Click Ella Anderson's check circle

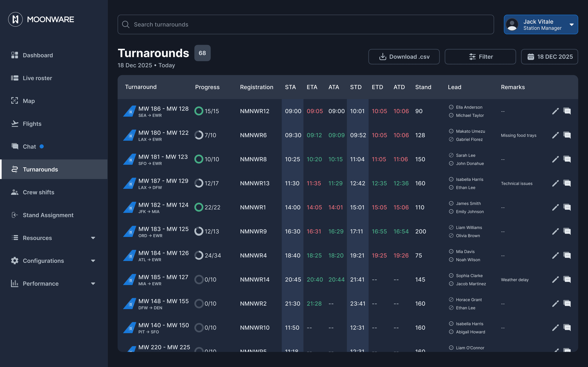[451, 107]
